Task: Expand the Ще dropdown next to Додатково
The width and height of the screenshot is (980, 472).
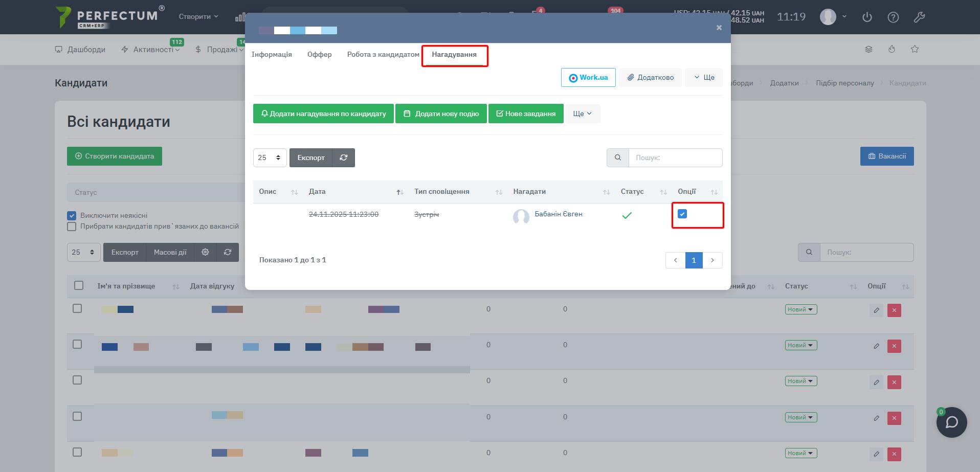Action: click(704, 78)
